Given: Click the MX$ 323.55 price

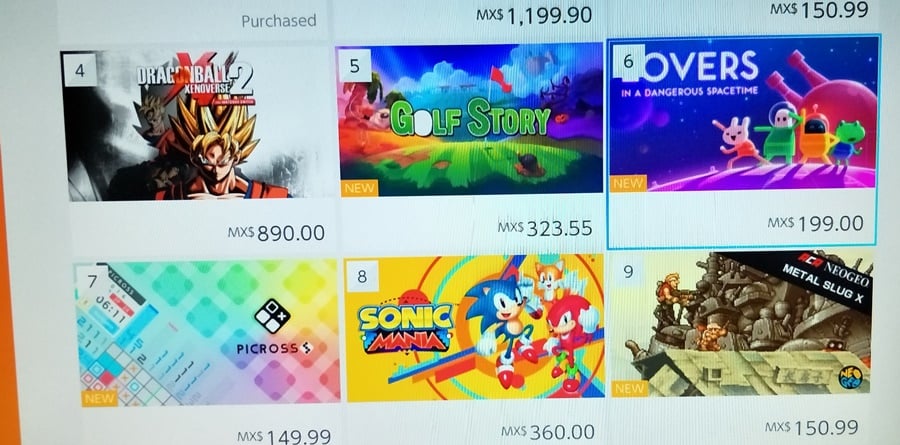Looking at the screenshot, I should click(x=545, y=228).
